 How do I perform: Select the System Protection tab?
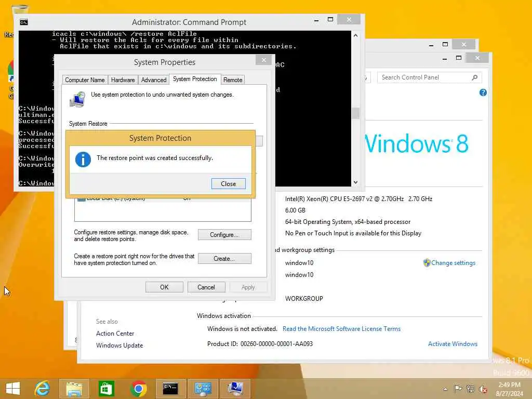coord(195,79)
